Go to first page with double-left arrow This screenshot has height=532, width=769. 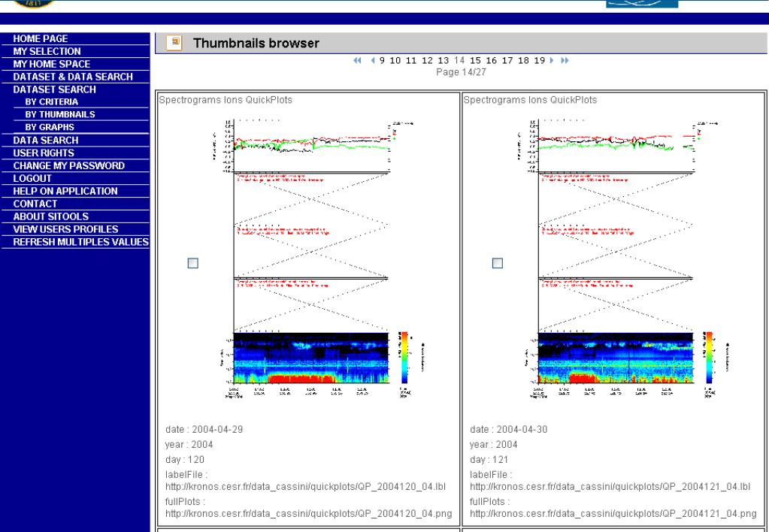[x=357, y=60]
